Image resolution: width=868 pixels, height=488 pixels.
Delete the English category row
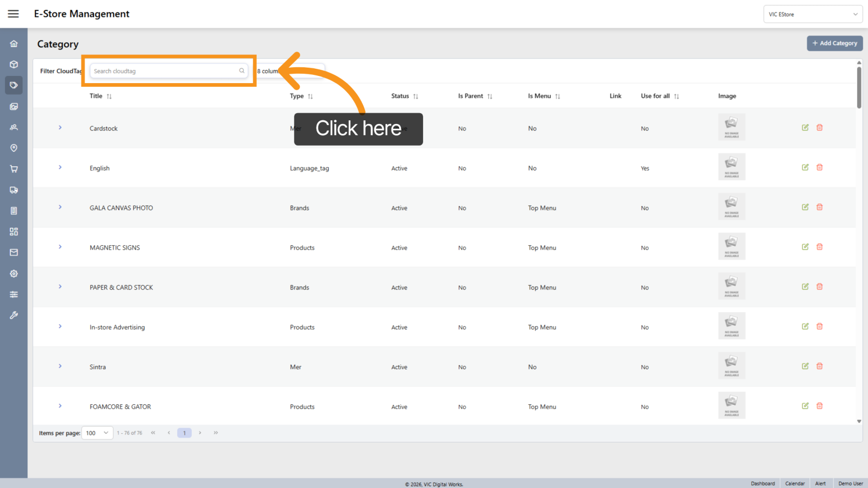[x=819, y=167]
